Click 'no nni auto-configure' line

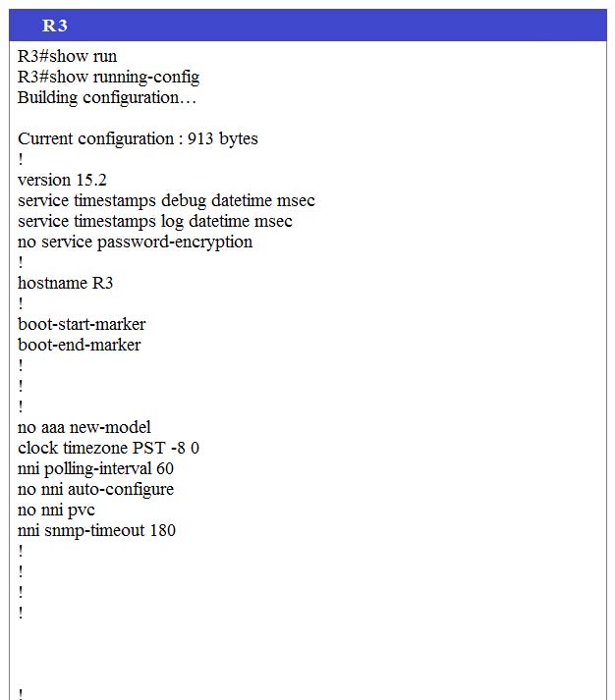[x=95, y=489]
